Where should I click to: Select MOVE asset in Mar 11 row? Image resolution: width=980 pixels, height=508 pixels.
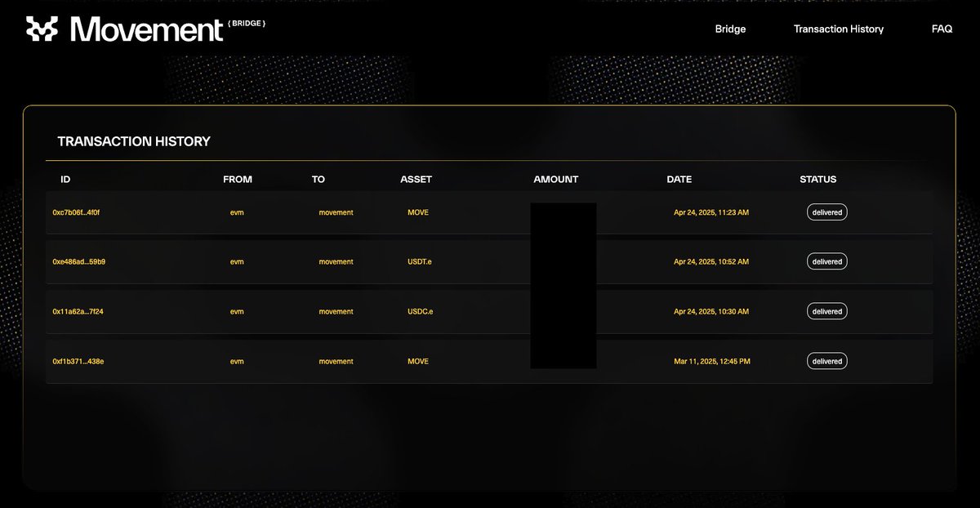(418, 361)
